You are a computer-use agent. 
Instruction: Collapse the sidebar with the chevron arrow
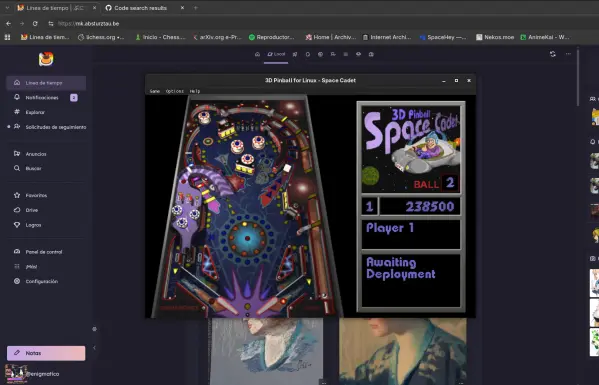pyautogui.click(x=94, y=348)
